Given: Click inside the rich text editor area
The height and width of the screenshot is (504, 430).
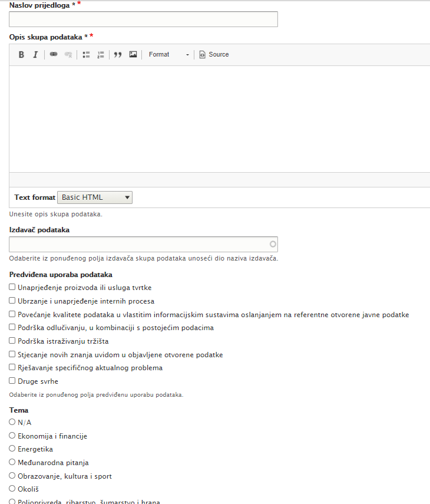Looking at the screenshot, I should (219, 118).
